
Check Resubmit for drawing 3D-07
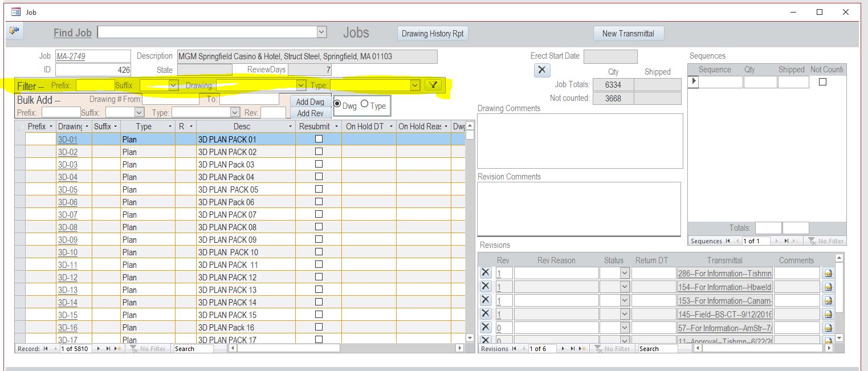tap(319, 214)
